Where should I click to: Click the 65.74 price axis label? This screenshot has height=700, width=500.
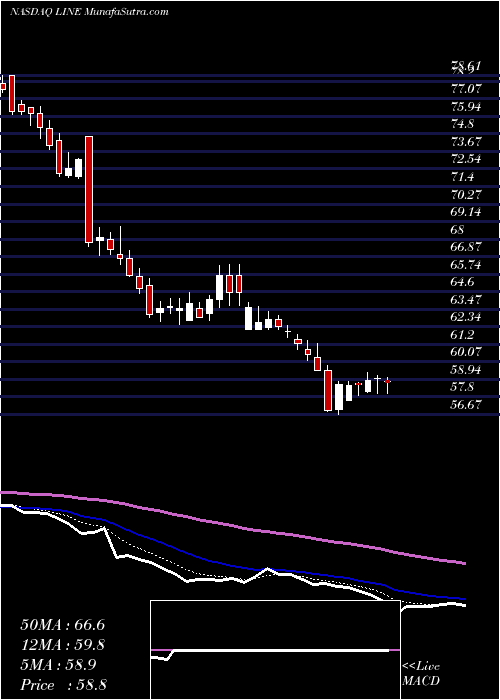tap(467, 265)
